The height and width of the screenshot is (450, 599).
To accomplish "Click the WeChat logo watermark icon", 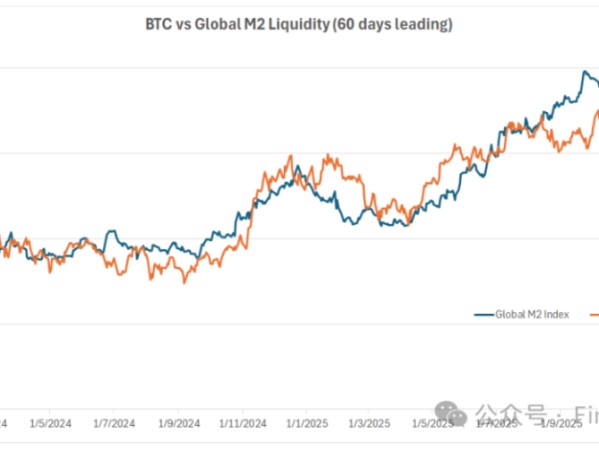I will pos(451,414).
